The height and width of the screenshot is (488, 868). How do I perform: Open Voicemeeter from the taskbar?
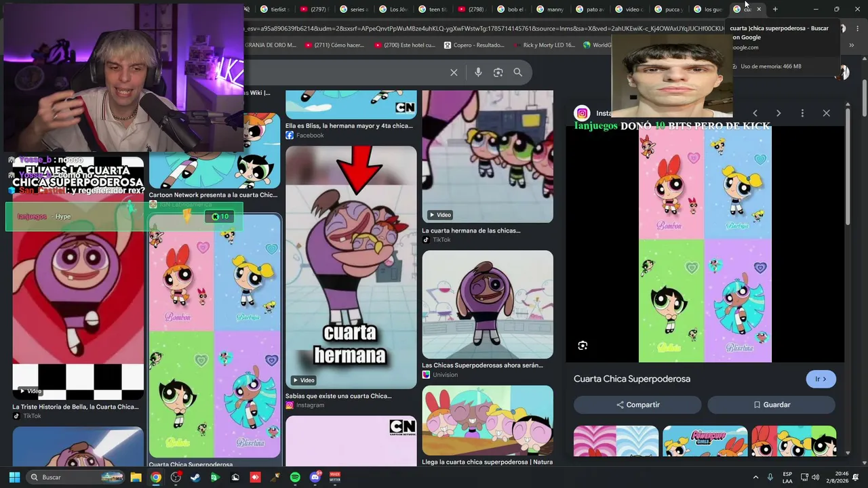(335, 477)
